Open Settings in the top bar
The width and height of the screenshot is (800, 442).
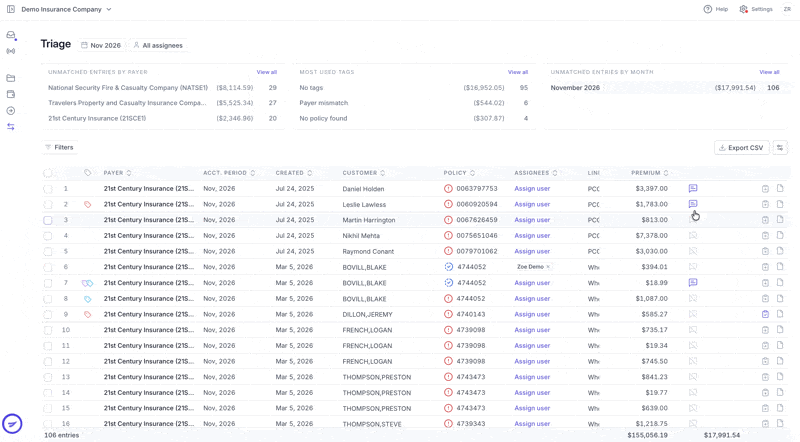click(x=756, y=9)
